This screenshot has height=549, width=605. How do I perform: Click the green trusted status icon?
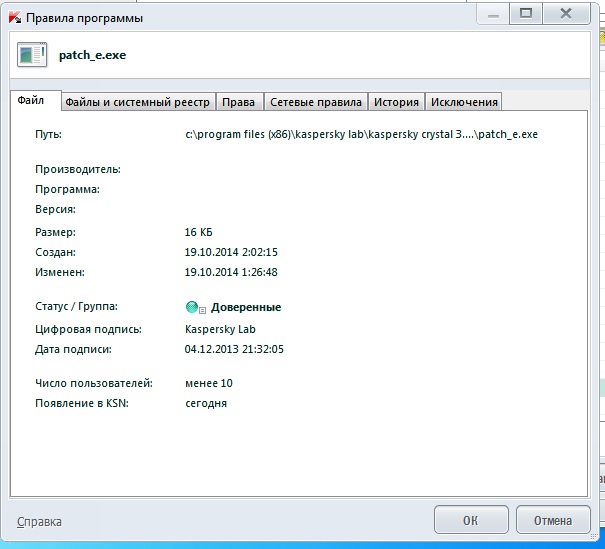click(193, 308)
